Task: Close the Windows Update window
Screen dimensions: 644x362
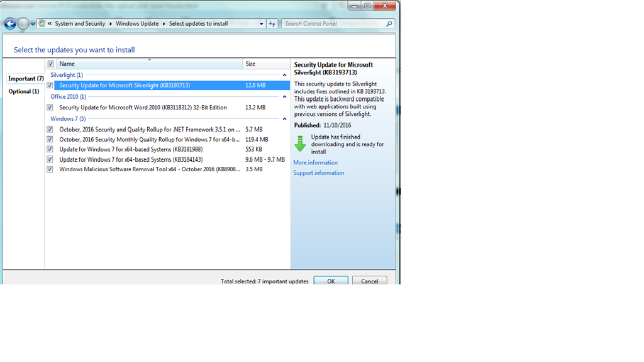Action: click(x=385, y=6)
